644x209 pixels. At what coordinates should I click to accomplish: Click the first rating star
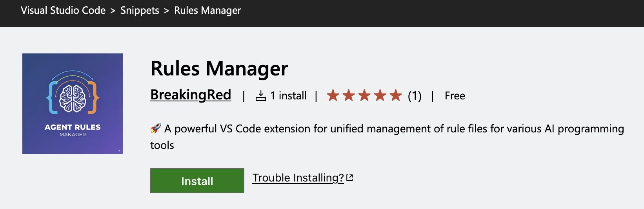pyautogui.click(x=333, y=95)
